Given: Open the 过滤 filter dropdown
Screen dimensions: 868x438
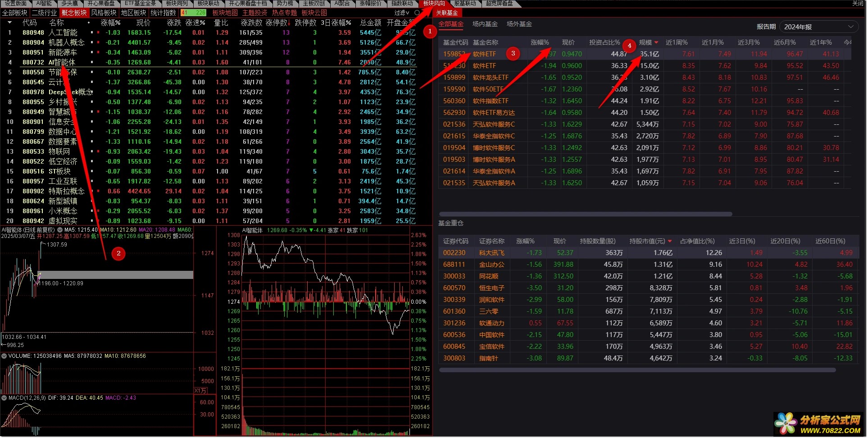Looking at the screenshot, I should 402,13.
